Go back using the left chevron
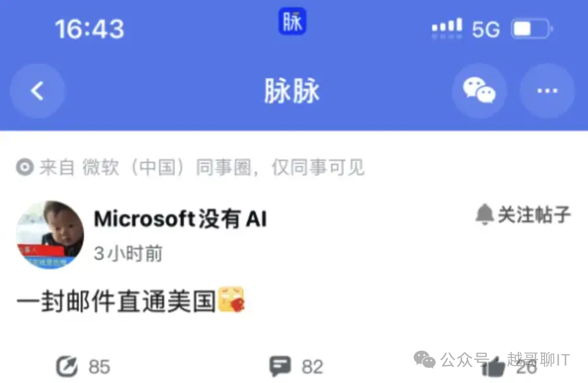Screen dimensions: 588x383 (37, 91)
